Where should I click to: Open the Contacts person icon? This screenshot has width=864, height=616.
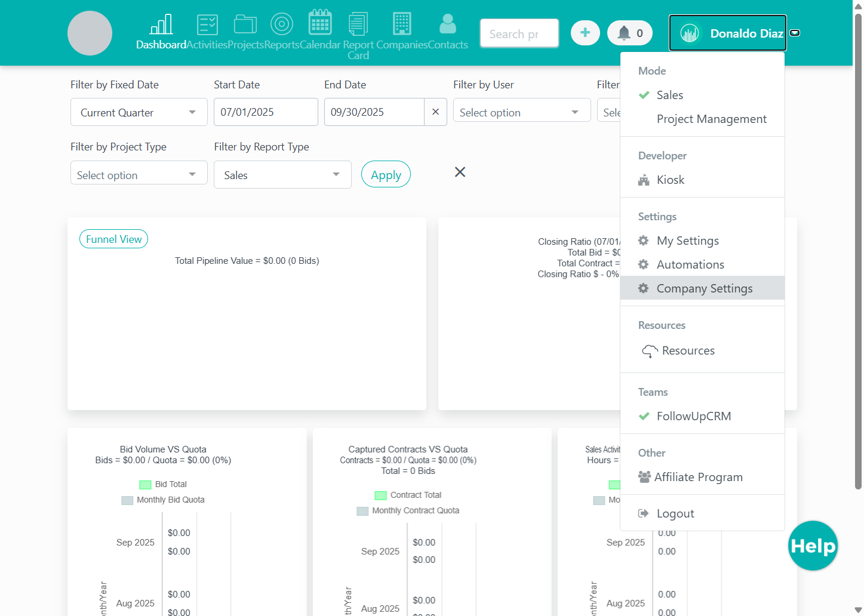(448, 24)
